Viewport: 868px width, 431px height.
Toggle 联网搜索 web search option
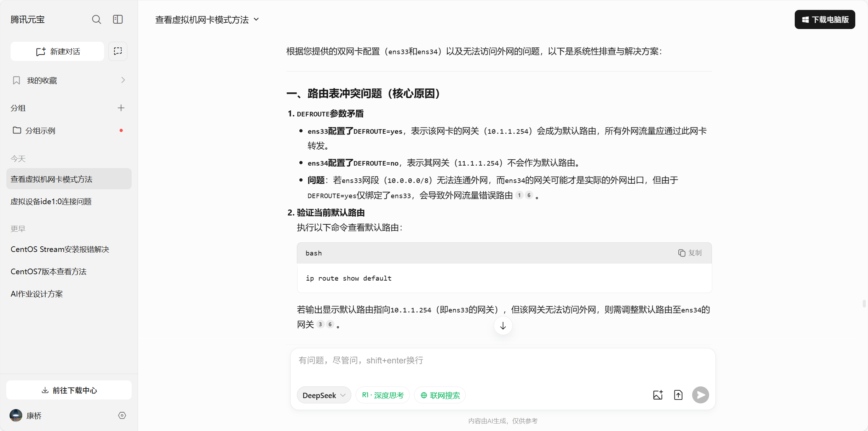click(440, 395)
